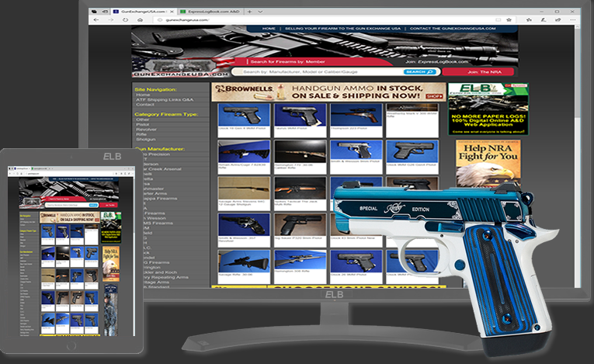Click SHOP button on Brownells banner
Viewport: 594px width, 364px height.
click(434, 96)
